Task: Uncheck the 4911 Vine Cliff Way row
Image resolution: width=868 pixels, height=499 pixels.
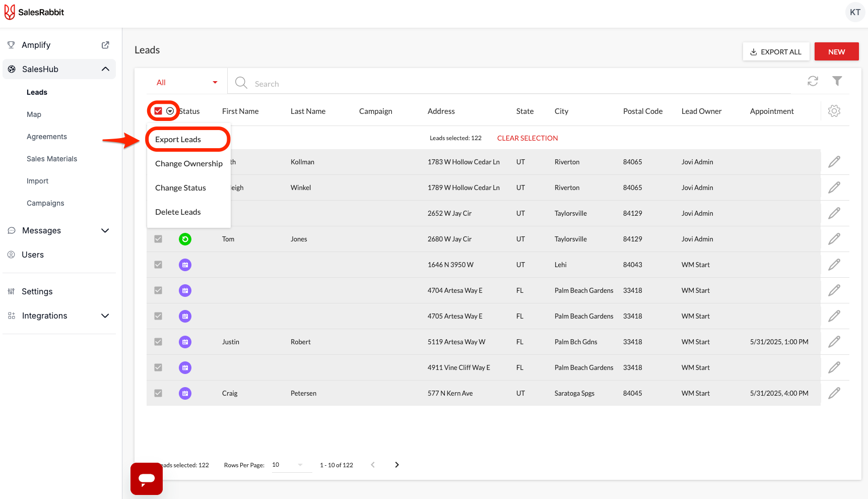Action: (158, 367)
